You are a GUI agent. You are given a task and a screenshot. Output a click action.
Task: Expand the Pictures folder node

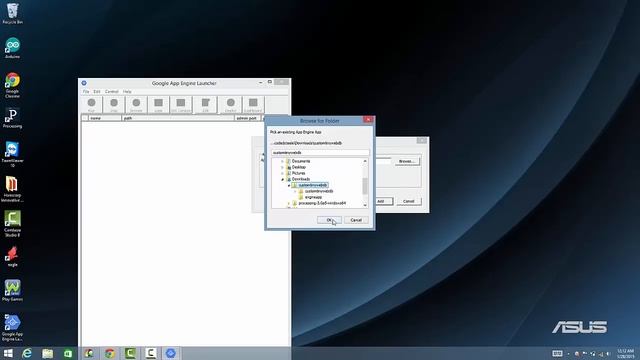[x=282, y=173]
